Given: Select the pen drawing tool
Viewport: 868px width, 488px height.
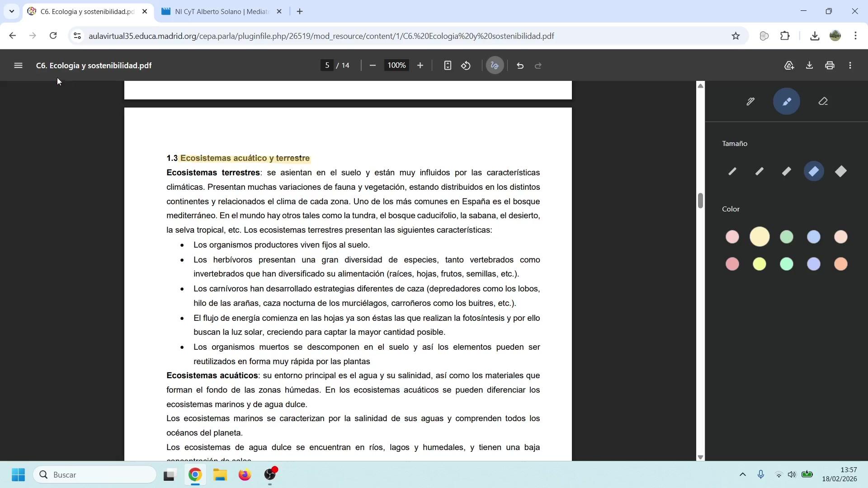Looking at the screenshot, I should (x=750, y=102).
